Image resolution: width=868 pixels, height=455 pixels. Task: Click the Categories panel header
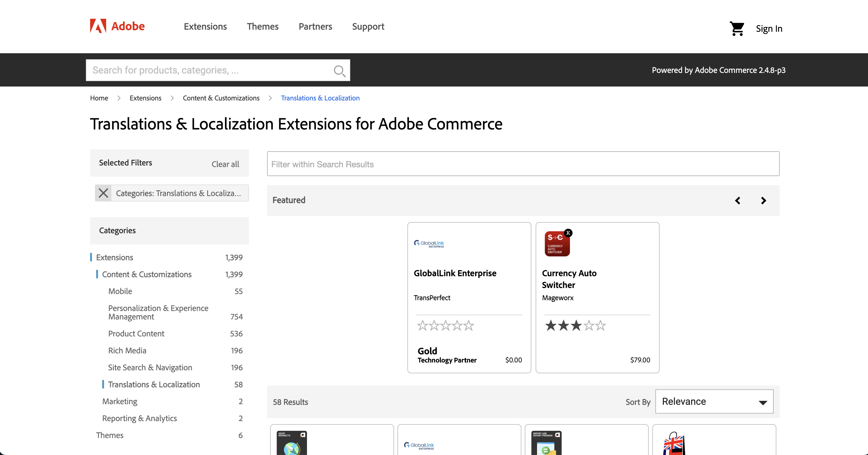(x=169, y=231)
